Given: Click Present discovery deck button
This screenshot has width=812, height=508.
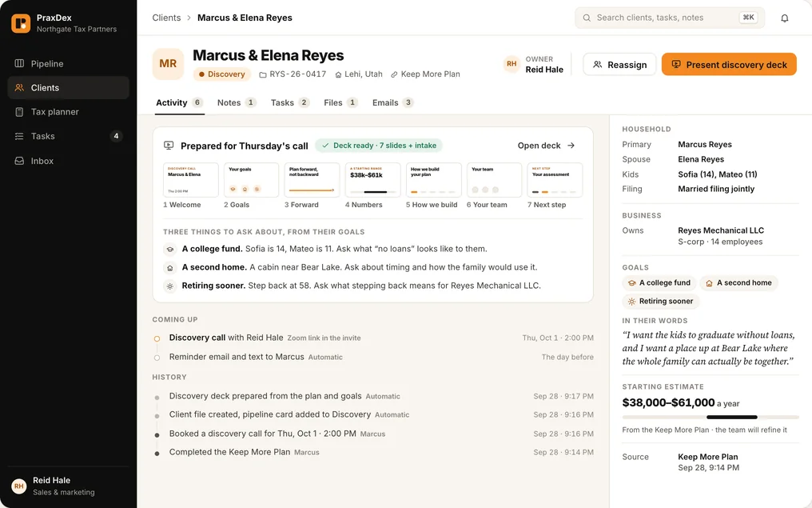Looking at the screenshot, I should 729,64.
